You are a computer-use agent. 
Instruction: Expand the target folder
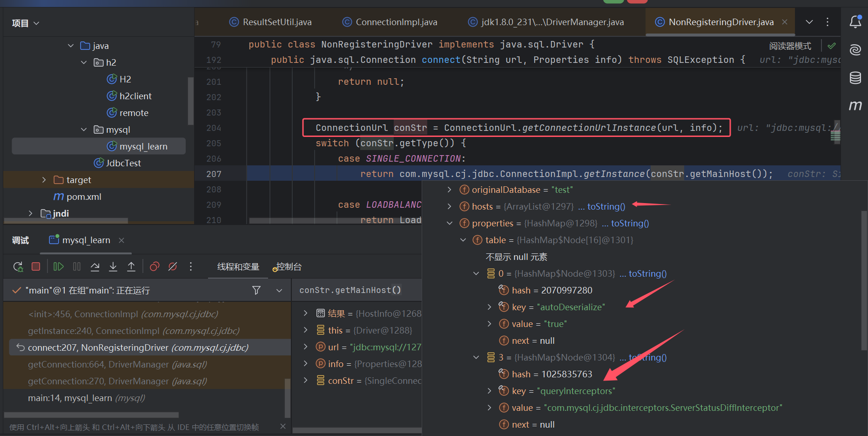click(x=44, y=180)
